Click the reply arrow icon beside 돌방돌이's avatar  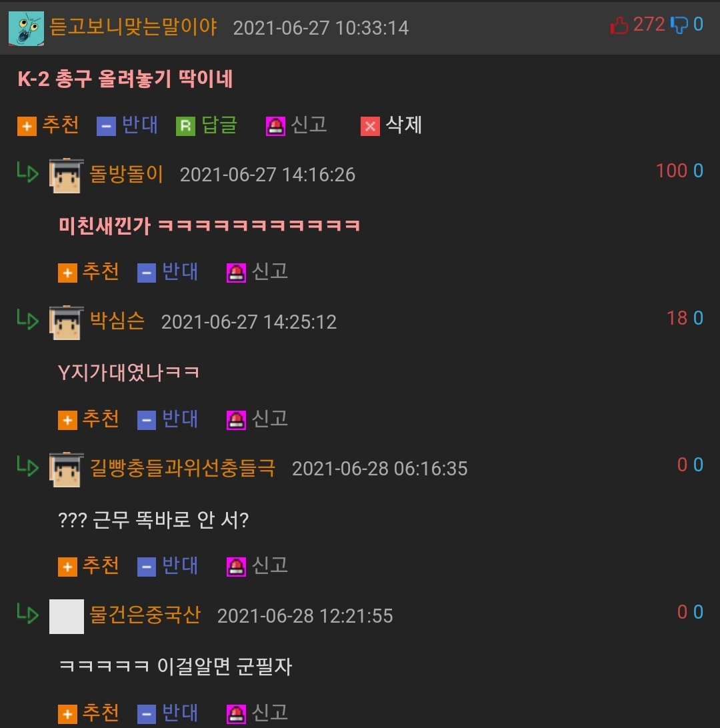click(x=28, y=172)
